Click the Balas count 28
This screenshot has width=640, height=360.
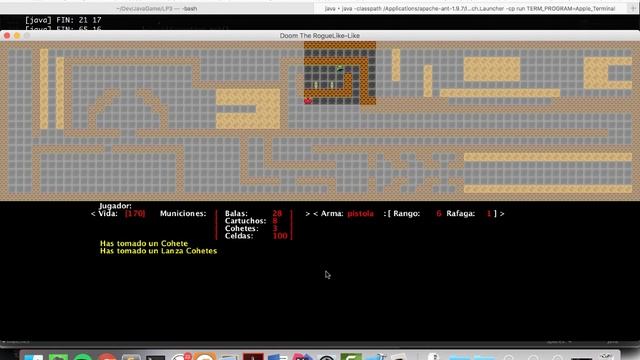(x=277, y=213)
